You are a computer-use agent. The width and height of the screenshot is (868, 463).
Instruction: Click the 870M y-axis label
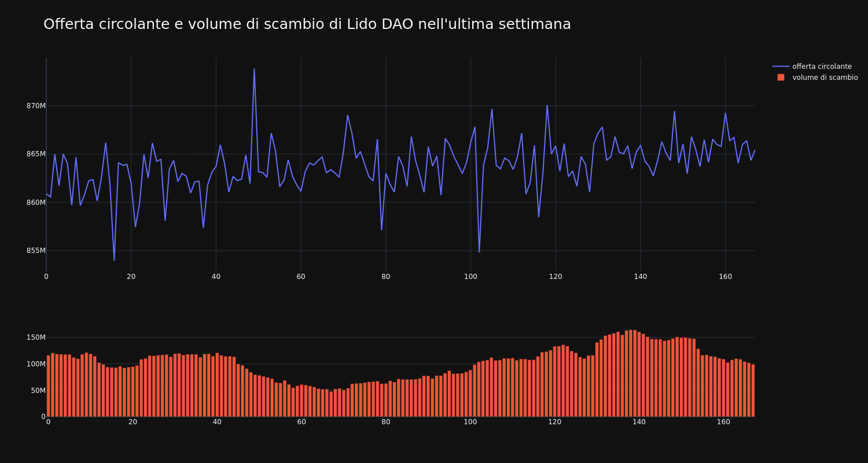[36, 106]
